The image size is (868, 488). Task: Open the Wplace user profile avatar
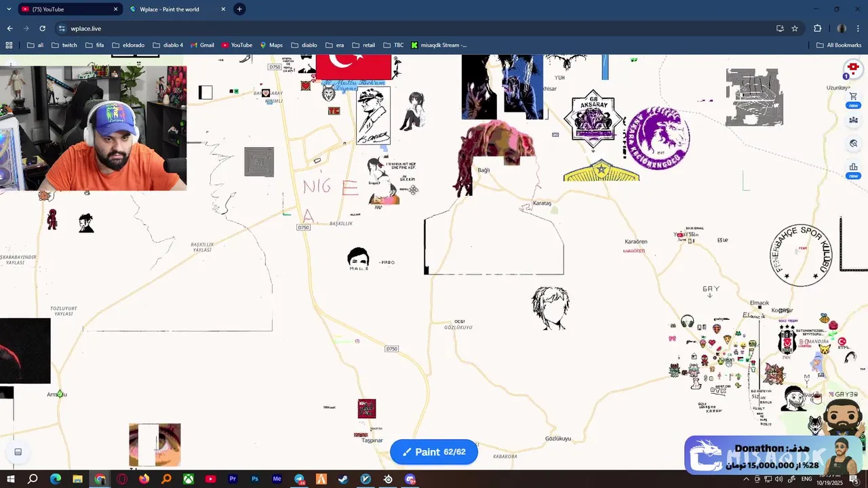tap(853, 68)
